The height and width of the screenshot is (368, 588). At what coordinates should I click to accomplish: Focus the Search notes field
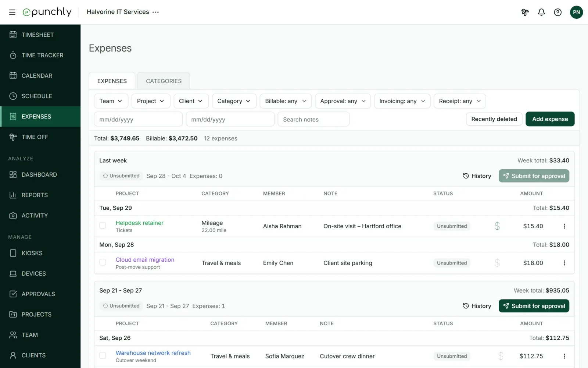click(313, 119)
